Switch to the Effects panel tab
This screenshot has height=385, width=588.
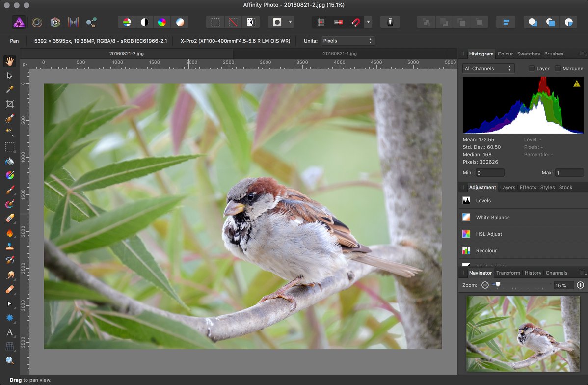[x=528, y=187]
